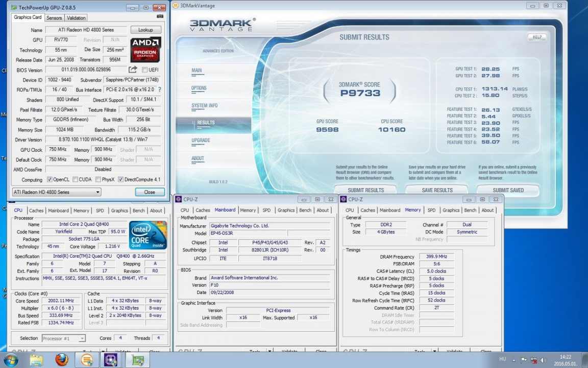The width and height of the screenshot is (588, 368).
Task: Click the Intel Core 2 Quad logo
Action: point(148,235)
